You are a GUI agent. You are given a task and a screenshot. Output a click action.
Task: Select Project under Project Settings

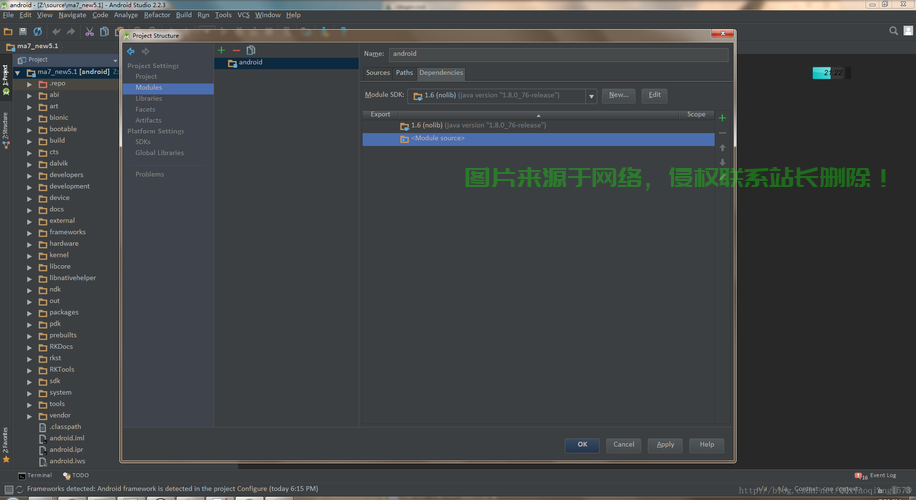pos(146,77)
